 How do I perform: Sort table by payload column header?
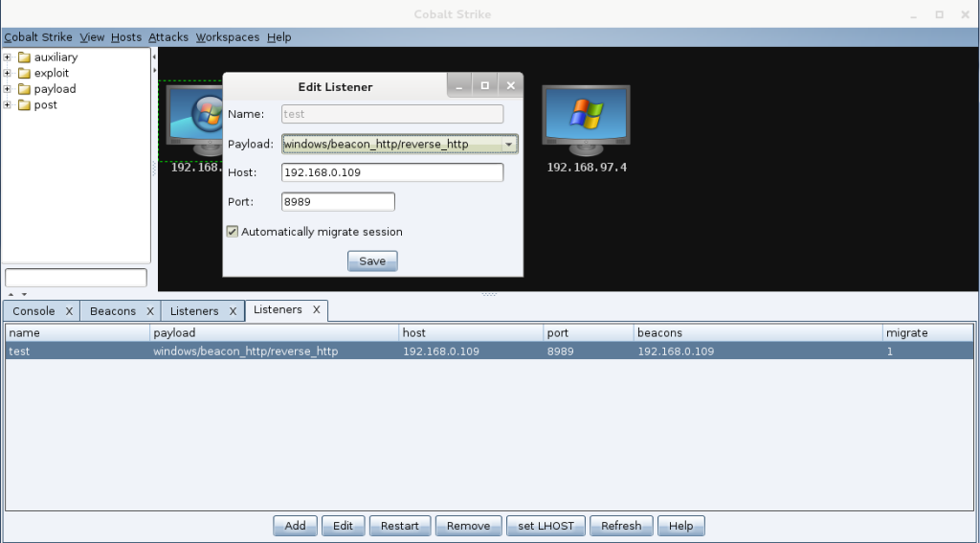tap(275, 333)
